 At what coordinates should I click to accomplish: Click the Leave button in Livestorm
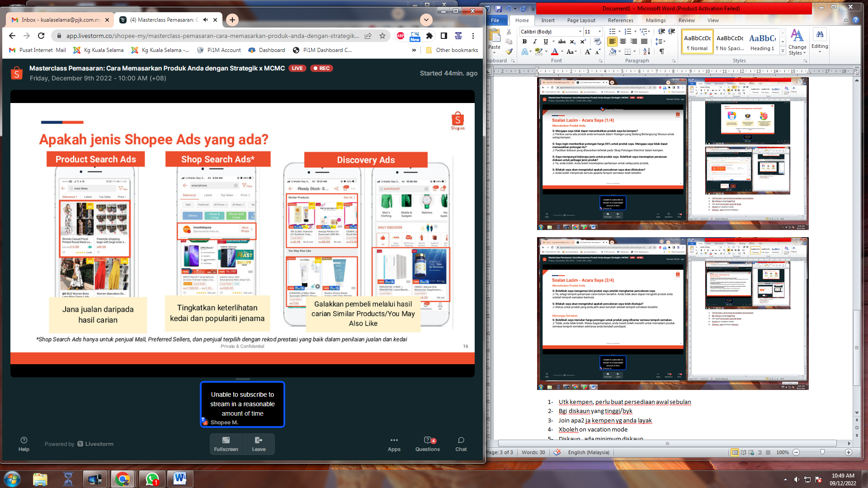(x=259, y=444)
